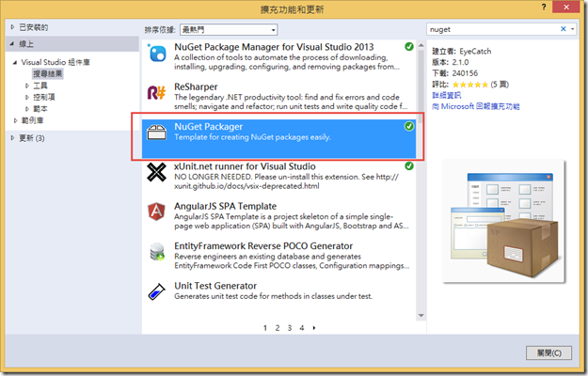The width and height of the screenshot is (588, 376).
Task: Click the NuGet Package Manager extension icon
Action: pos(157,54)
